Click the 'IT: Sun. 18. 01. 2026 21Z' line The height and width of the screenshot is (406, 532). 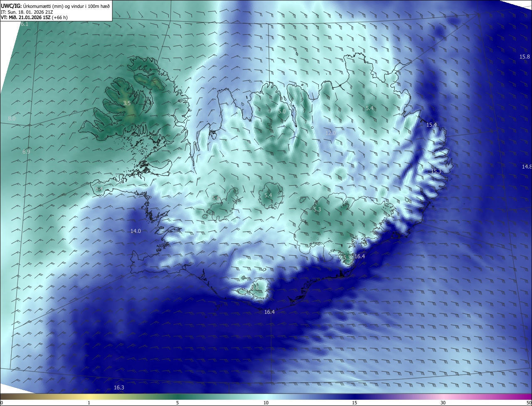(27, 12)
